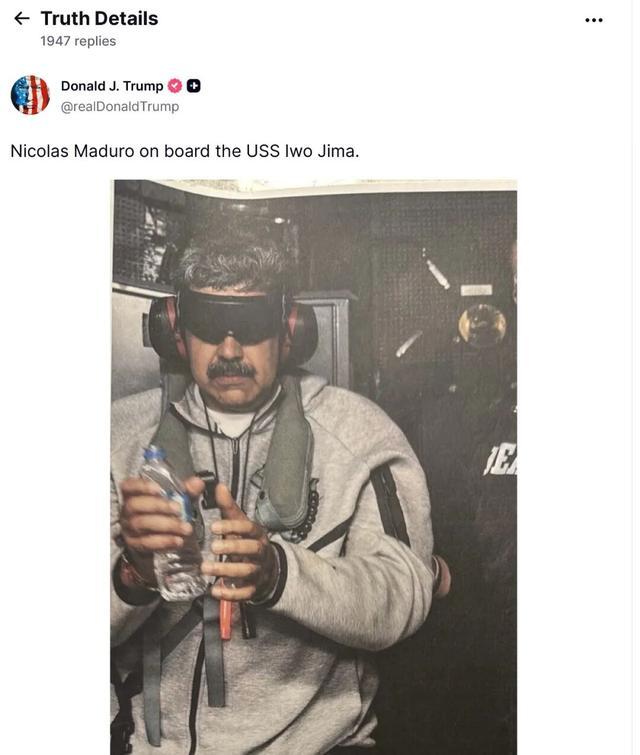This screenshot has height=755, width=640.
Task: Click the pink verified checkmark badge
Action: 175,86
